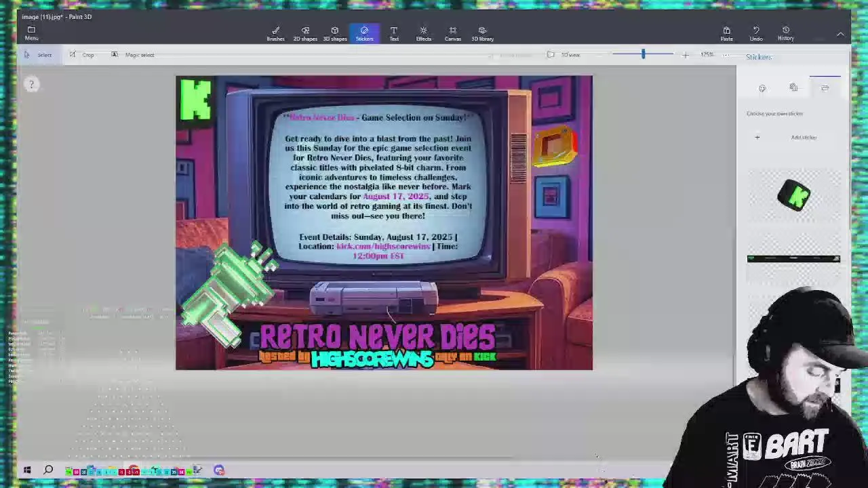This screenshot has width=868, height=488.
Task: Click the green K logo on canvas
Action: point(195,100)
